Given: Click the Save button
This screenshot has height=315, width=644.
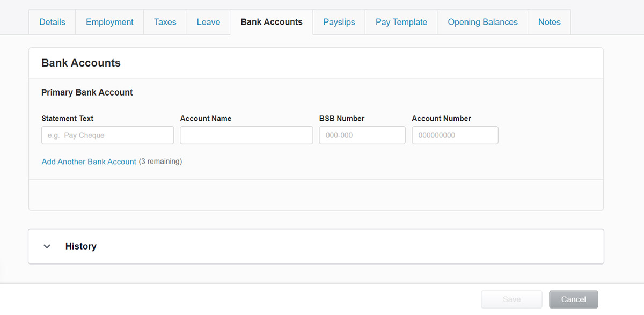Looking at the screenshot, I should pyautogui.click(x=511, y=299).
